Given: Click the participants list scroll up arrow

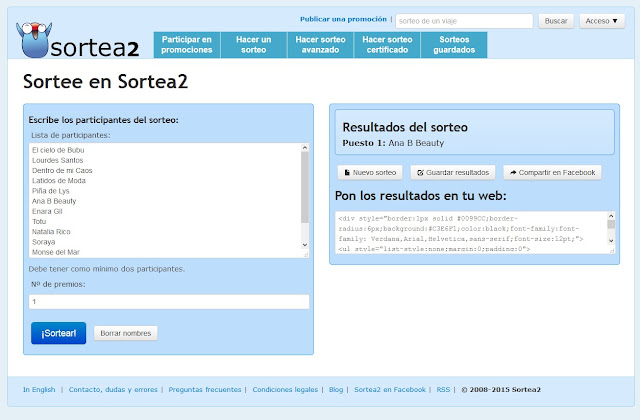Looking at the screenshot, I should pyautogui.click(x=304, y=148).
